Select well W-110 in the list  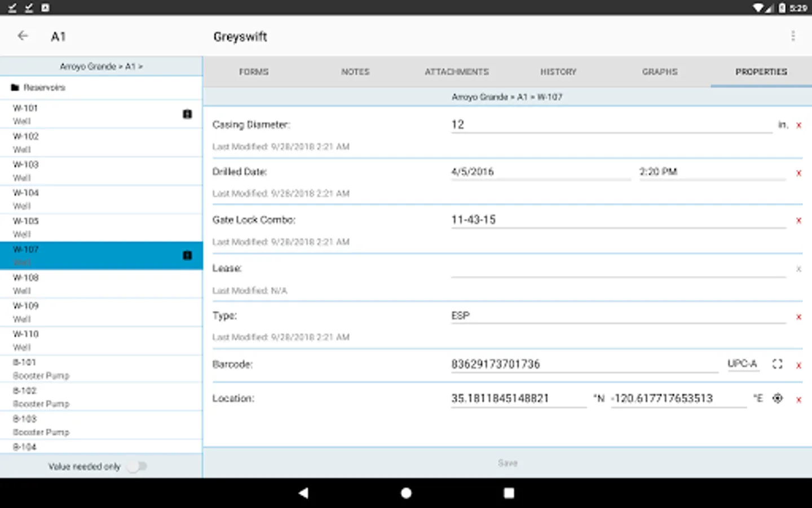101,340
